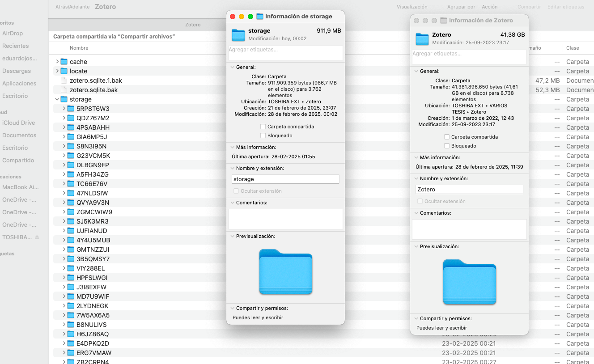594x364 pixels.
Task: Open iCloud Drive in sidebar
Action: 18,123
